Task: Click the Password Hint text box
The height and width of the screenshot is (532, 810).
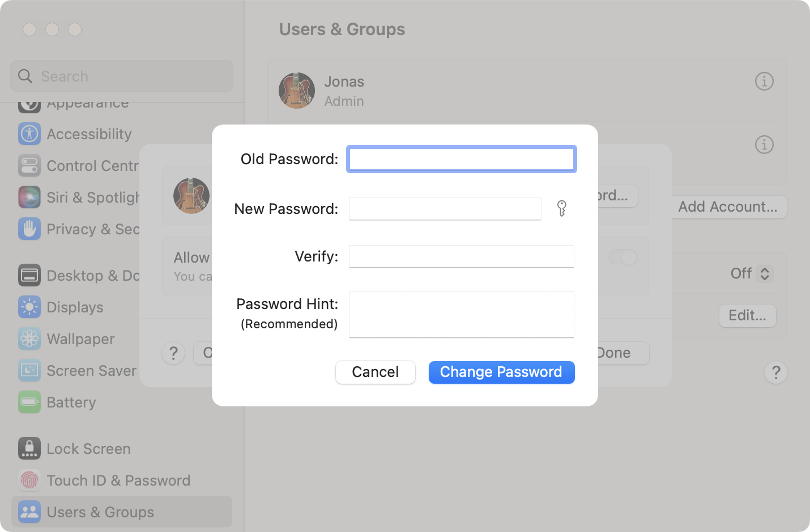Action: [x=461, y=315]
